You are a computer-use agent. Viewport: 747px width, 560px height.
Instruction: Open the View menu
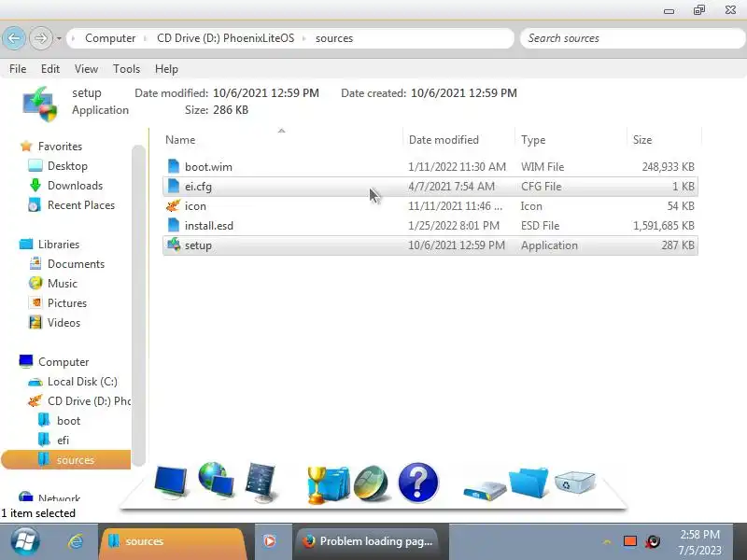click(x=86, y=69)
